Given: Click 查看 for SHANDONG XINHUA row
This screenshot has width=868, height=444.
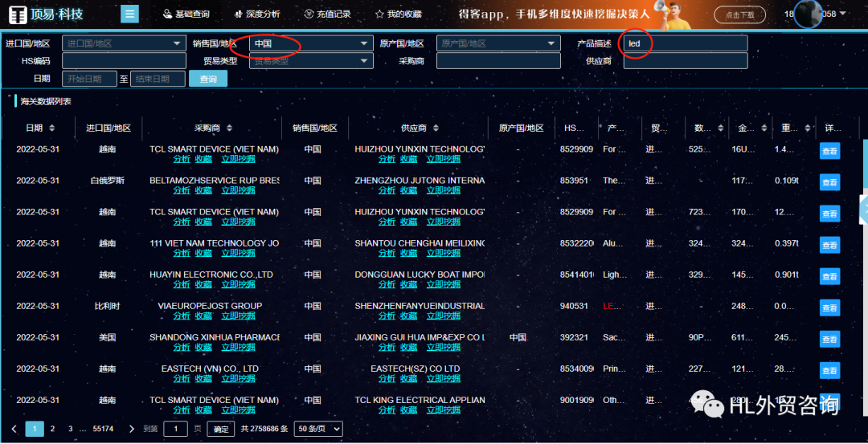Looking at the screenshot, I should 829,339.
